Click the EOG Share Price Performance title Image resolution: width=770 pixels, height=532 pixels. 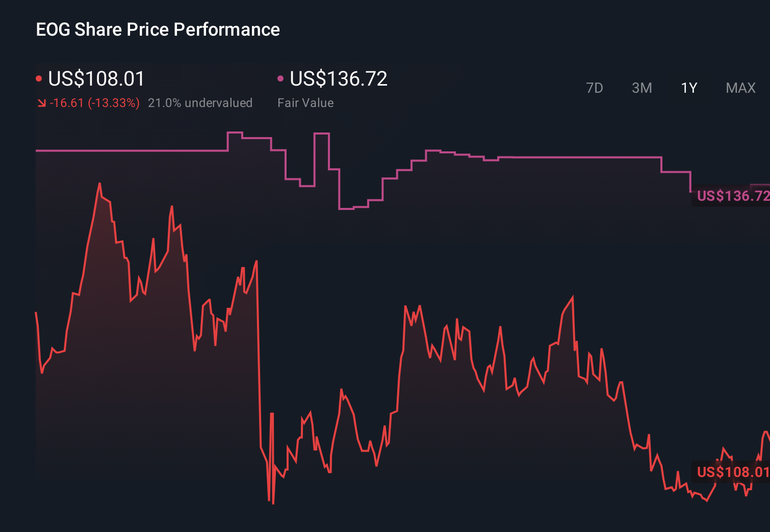157,29
